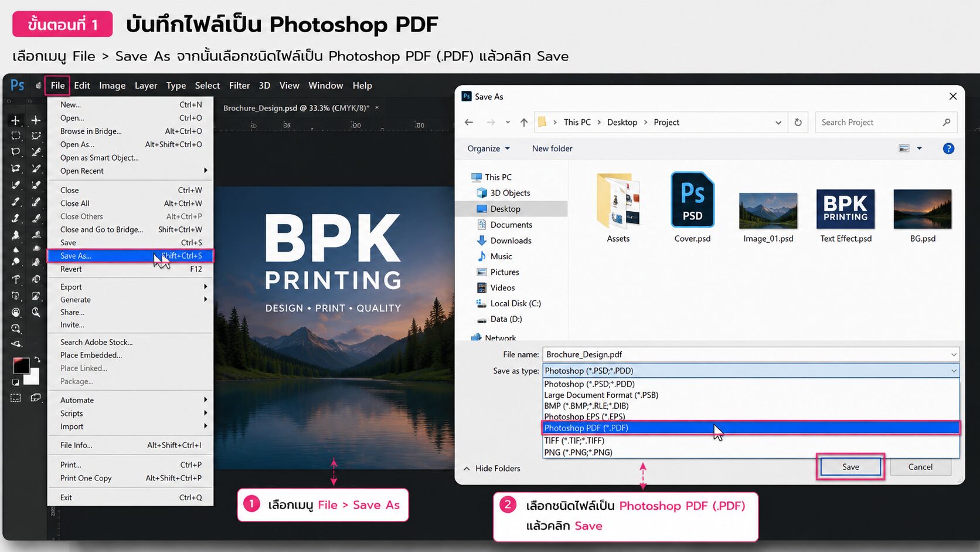This screenshot has width=980, height=552.
Task: Select Data (D:) drive in navigation pane
Action: tap(499, 320)
